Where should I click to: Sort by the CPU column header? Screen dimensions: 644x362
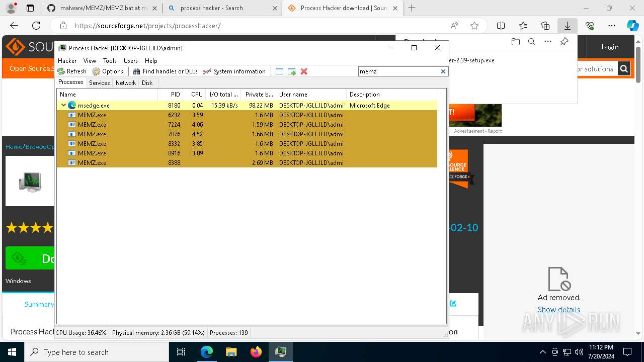[195, 95]
